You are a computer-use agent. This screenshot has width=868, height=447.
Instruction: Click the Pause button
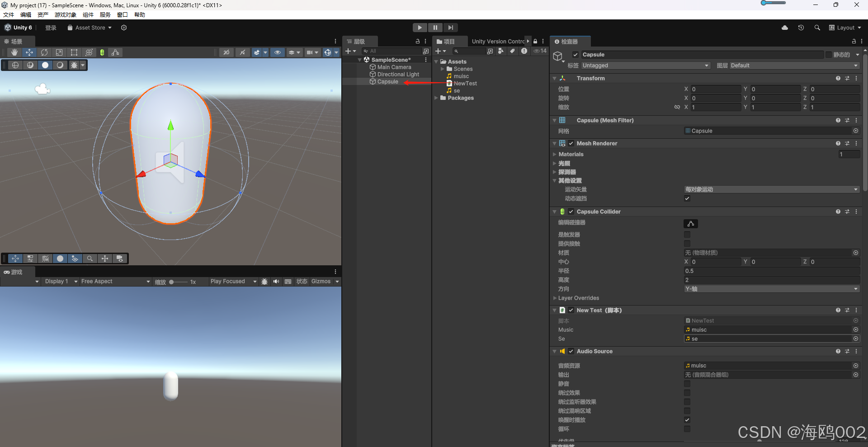pos(435,28)
